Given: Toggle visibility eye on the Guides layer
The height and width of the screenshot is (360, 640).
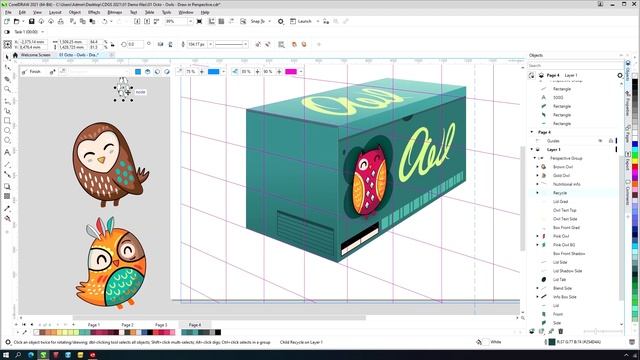Looking at the screenshot, I should (600, 141).
